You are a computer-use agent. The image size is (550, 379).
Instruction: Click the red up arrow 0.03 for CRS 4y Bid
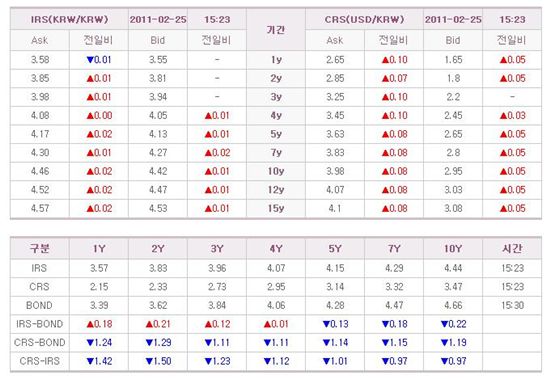pyautogui.click(x=512, y=115)
